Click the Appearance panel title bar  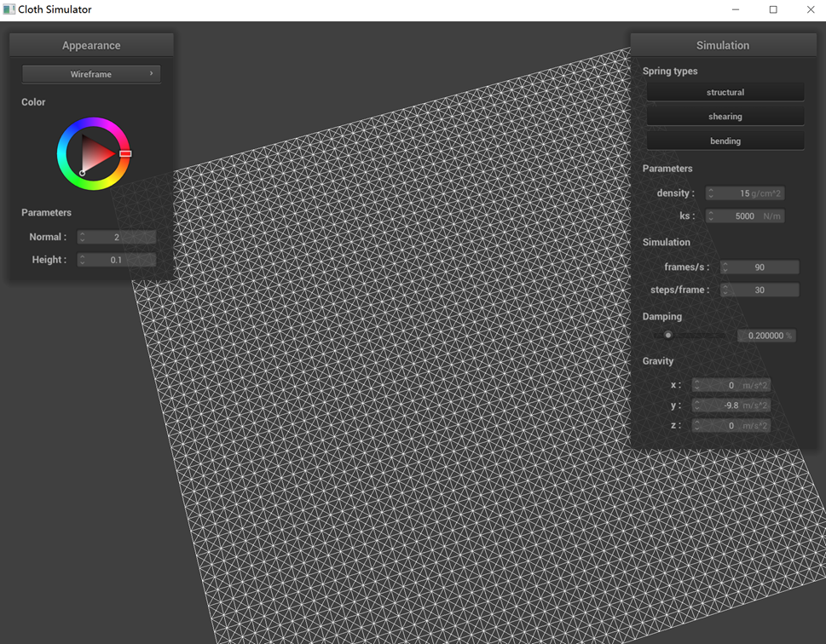pos(91,45)
